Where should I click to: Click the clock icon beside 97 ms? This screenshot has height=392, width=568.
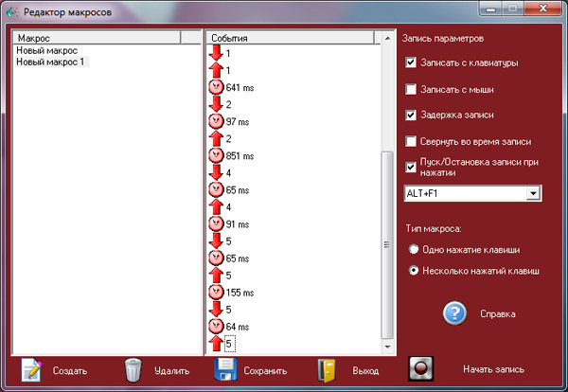coord(216,121)
